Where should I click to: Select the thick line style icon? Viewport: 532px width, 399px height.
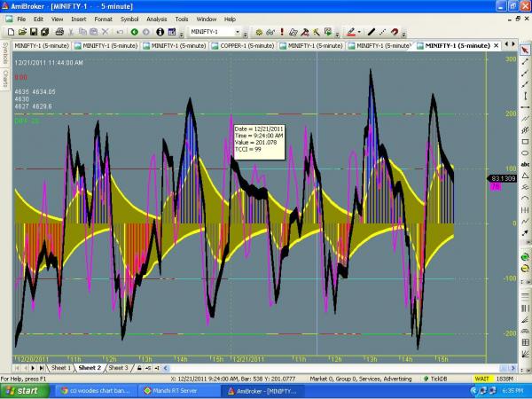coord(372,32)
